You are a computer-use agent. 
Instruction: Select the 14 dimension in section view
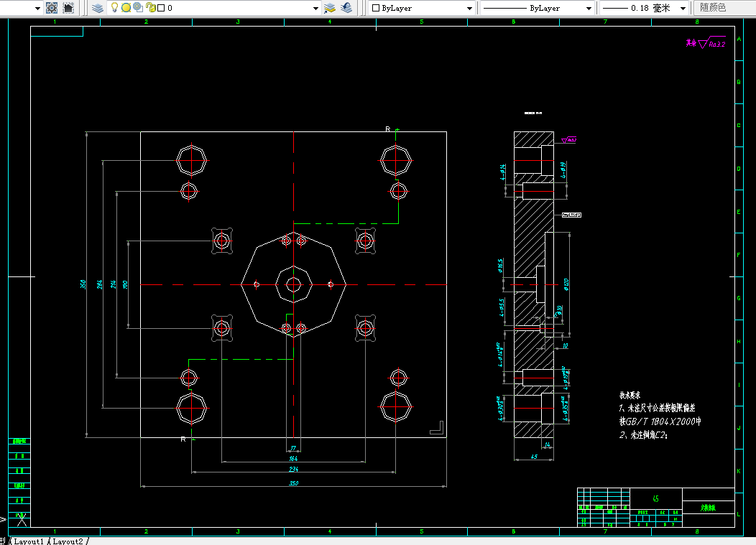point(547,444)
